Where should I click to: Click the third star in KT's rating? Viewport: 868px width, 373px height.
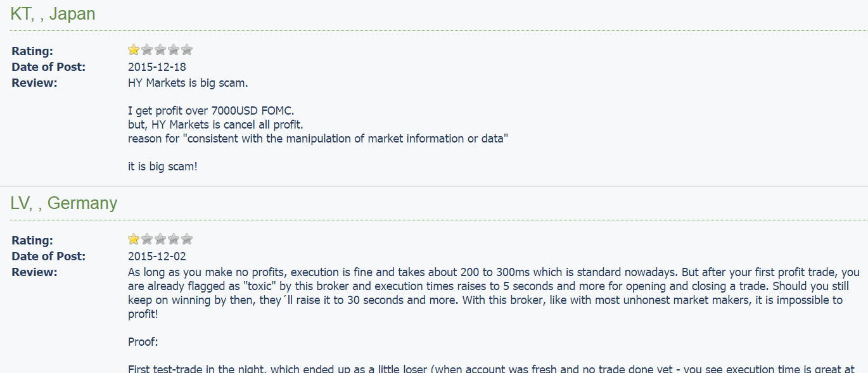[160, 50]
